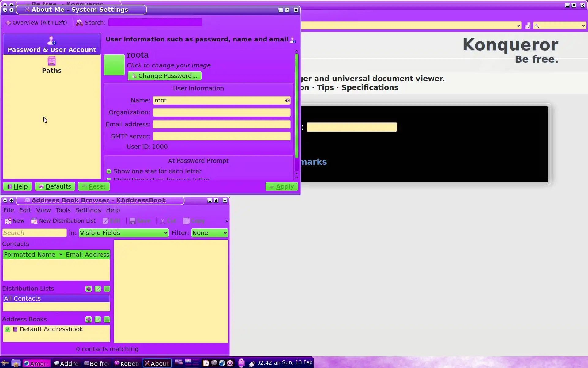Edit the selected address book
The image size is (588, 368).
pos(98,320)
